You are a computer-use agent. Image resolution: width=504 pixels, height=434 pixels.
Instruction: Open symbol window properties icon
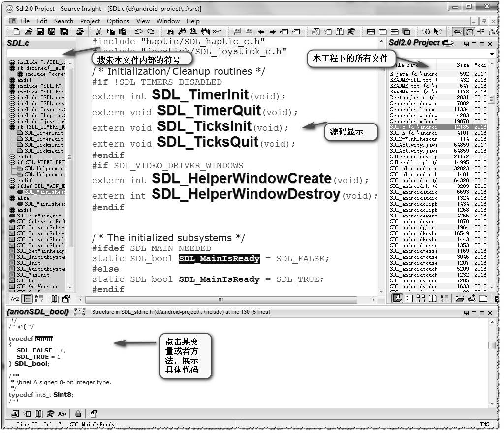(x=66, y=299)
